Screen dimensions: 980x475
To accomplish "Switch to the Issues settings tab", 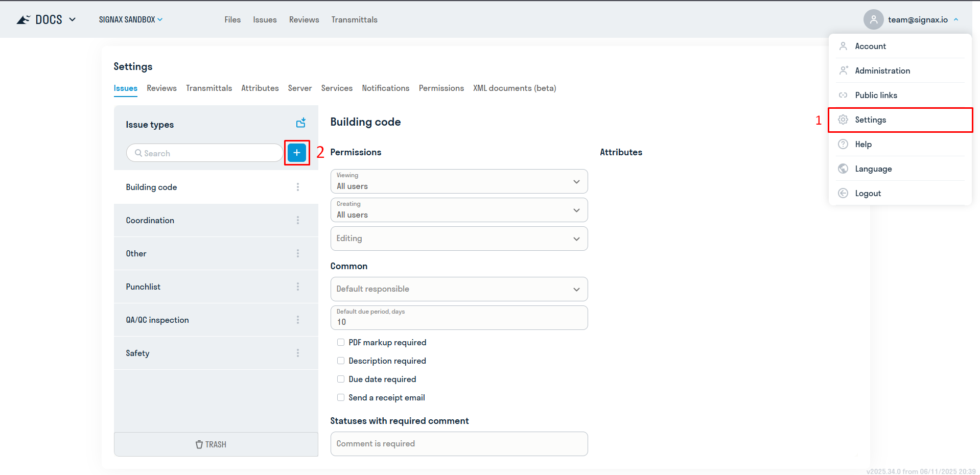I will point(125,88).
